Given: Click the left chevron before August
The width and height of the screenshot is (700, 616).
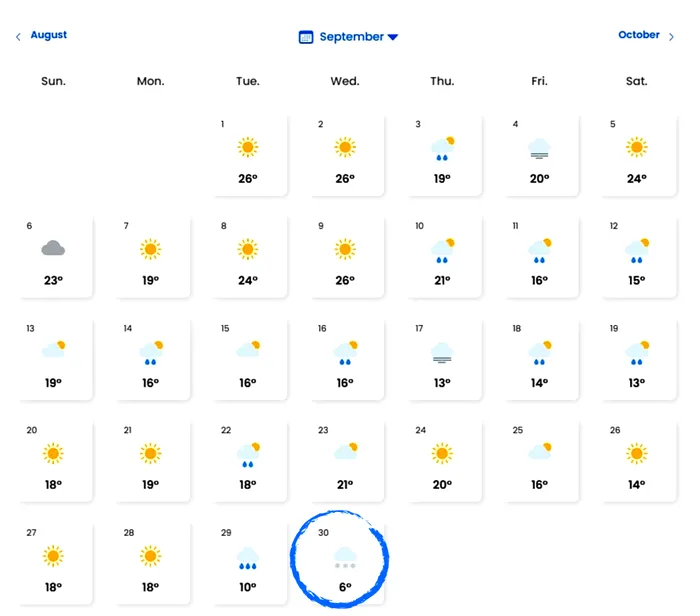Looking at the screenshot, I should click(x=18, y=37).
